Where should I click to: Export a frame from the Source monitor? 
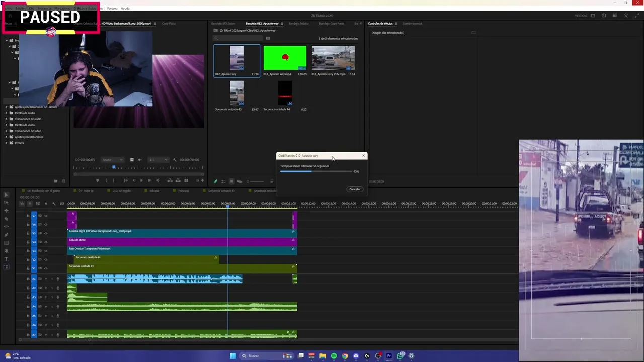tap(186, 180)
